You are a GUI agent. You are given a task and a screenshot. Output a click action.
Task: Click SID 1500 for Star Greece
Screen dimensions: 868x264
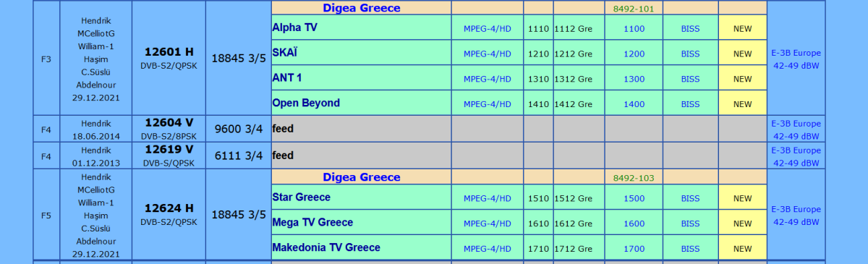click(634, 198)
